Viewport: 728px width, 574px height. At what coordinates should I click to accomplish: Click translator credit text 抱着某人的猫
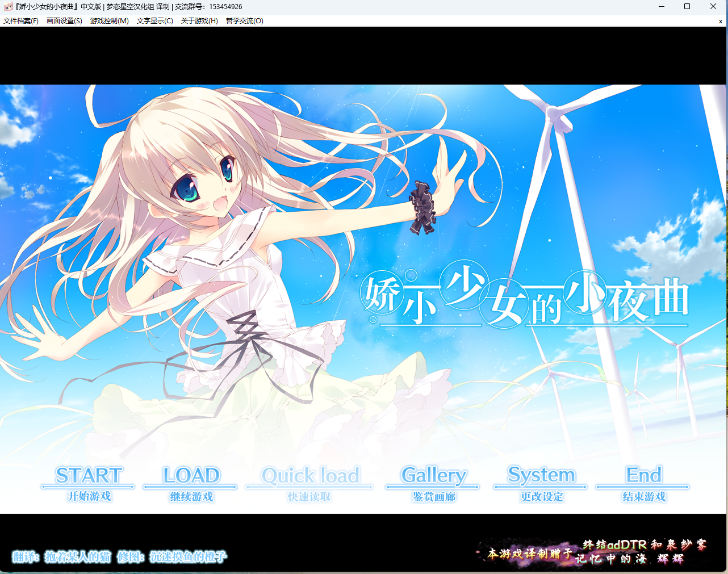[78, 557]
